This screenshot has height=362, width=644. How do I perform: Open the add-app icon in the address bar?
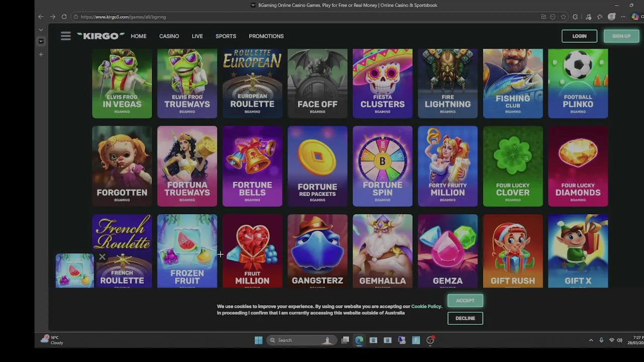543,17
